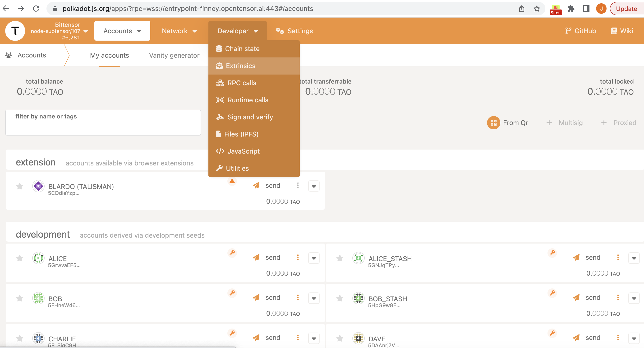This screenshot has width=644, height=348.
Task: Switch to Vanity generator tab
Action: [x=174, y=55]
